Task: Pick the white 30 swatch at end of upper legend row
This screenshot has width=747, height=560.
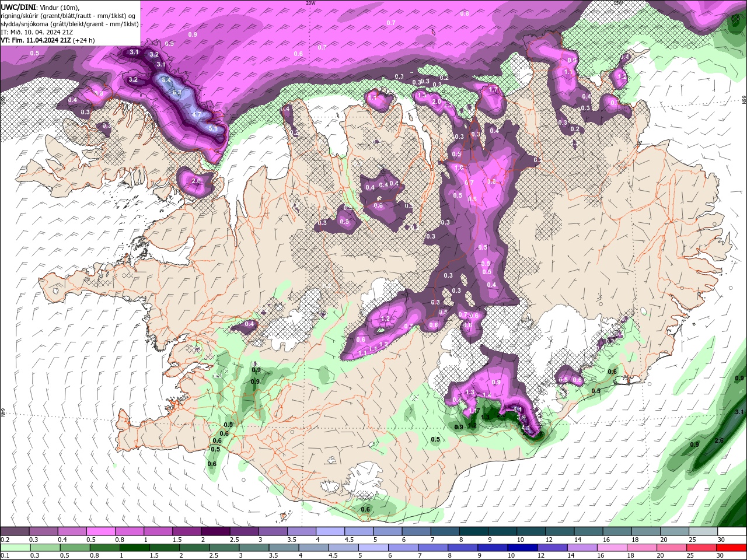Action: click(x=731, y=531)
